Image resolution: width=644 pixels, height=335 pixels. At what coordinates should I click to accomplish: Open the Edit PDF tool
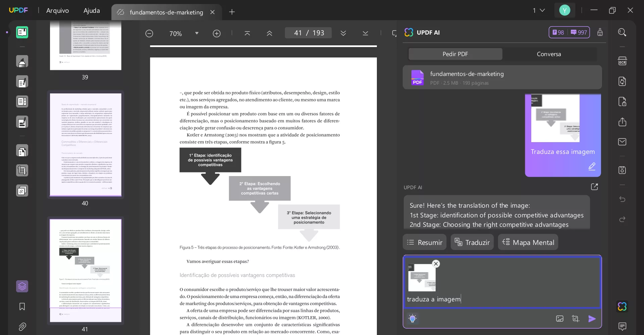coord(22,82)
